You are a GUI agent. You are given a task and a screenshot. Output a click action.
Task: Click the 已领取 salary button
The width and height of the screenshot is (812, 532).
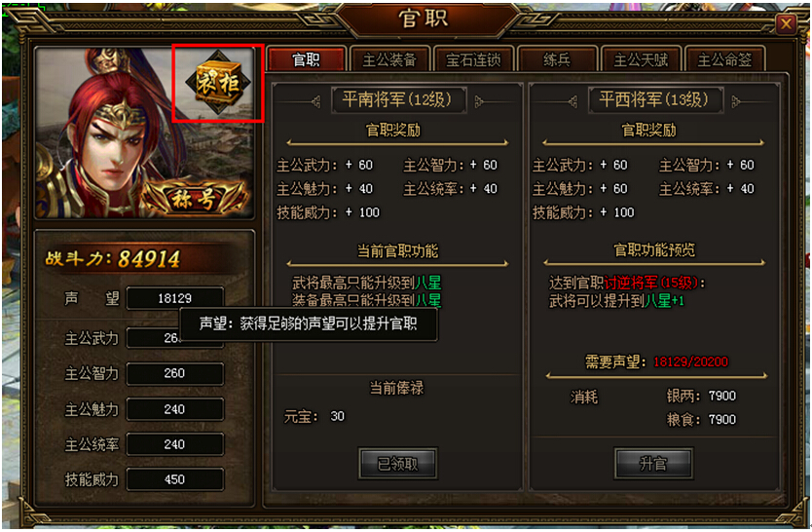pyautogui.click(x=397, y=463)
